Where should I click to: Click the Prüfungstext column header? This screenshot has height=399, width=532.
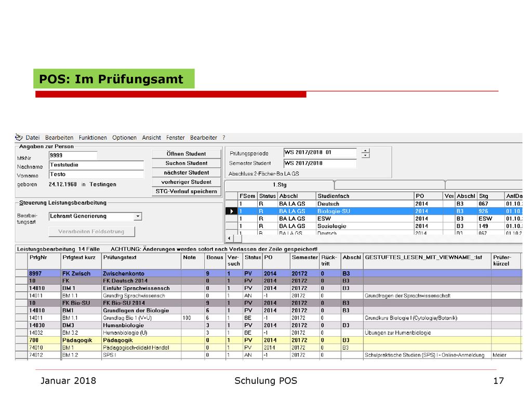click(141, 261)
